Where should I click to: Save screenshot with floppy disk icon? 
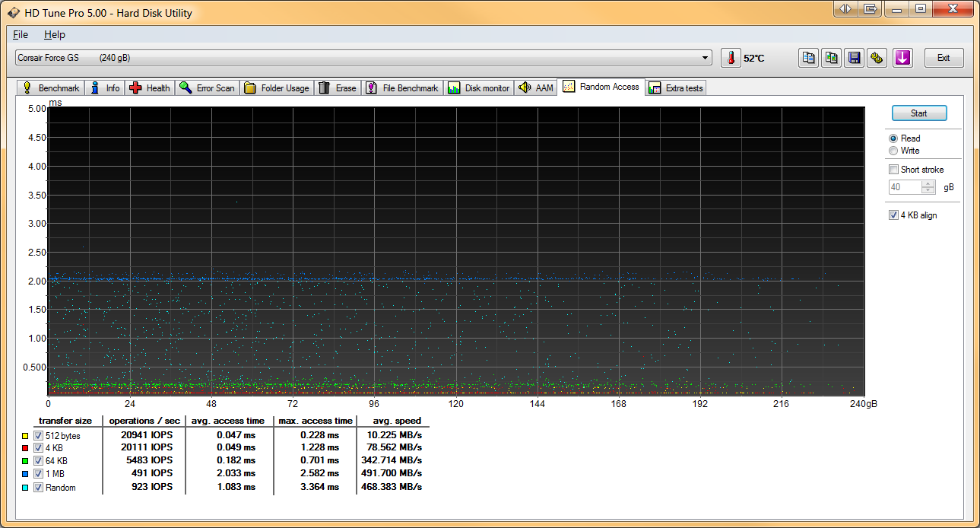click(855, 58)
